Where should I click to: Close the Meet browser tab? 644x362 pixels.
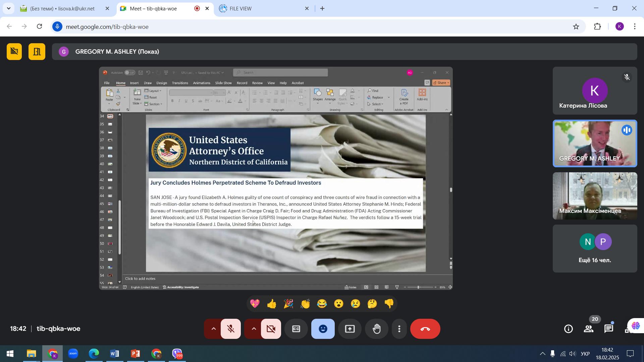(207, 9)
